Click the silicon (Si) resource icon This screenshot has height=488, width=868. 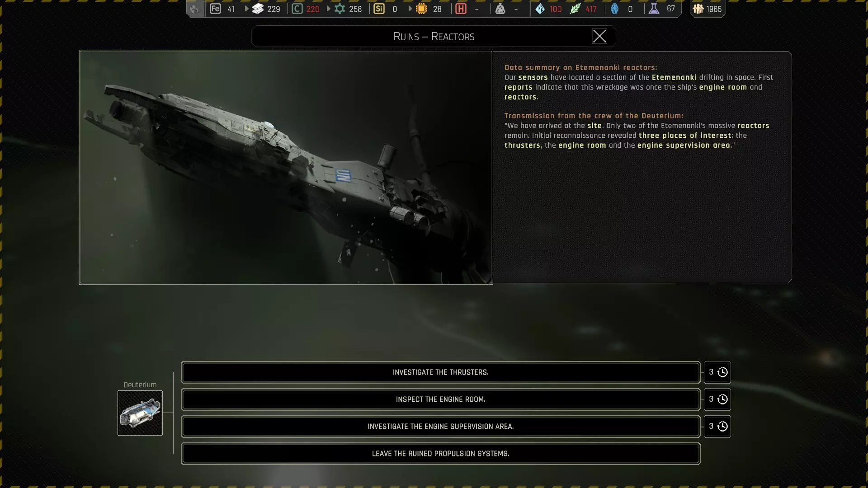(379, 9)
